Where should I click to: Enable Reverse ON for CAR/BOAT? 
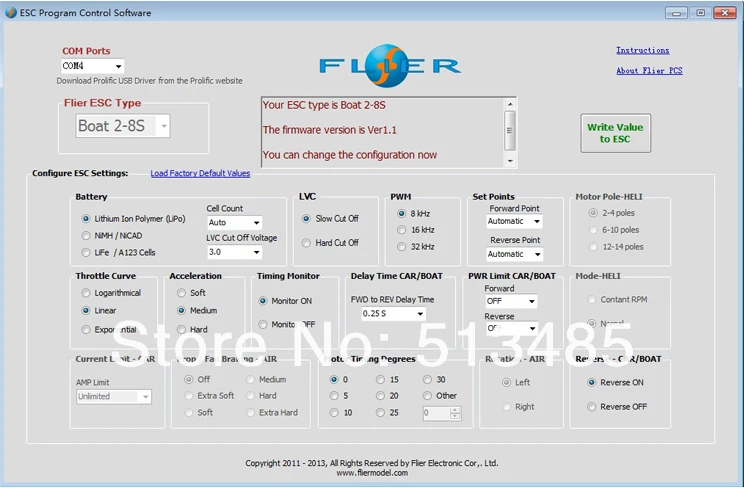615,383
